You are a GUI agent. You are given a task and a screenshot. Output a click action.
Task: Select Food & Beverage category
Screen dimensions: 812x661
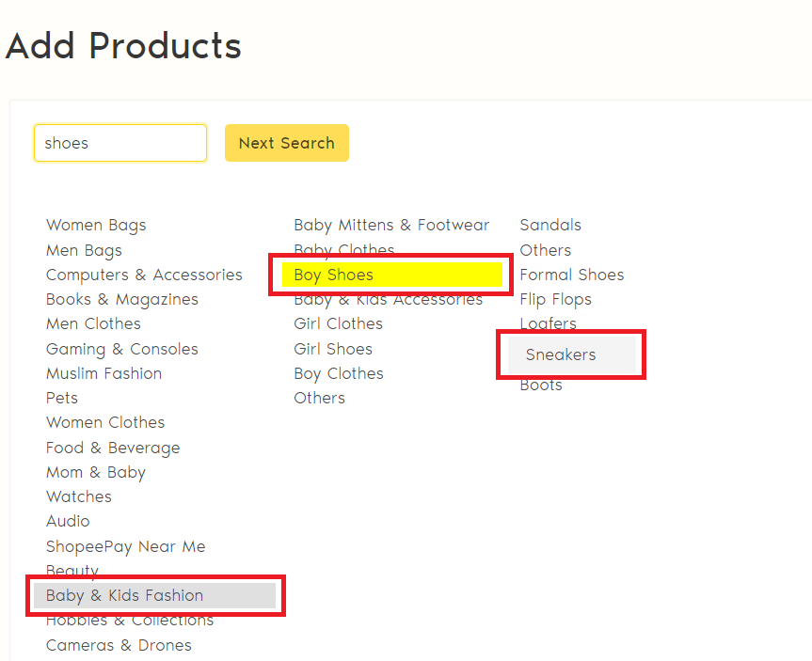[113, 448]
